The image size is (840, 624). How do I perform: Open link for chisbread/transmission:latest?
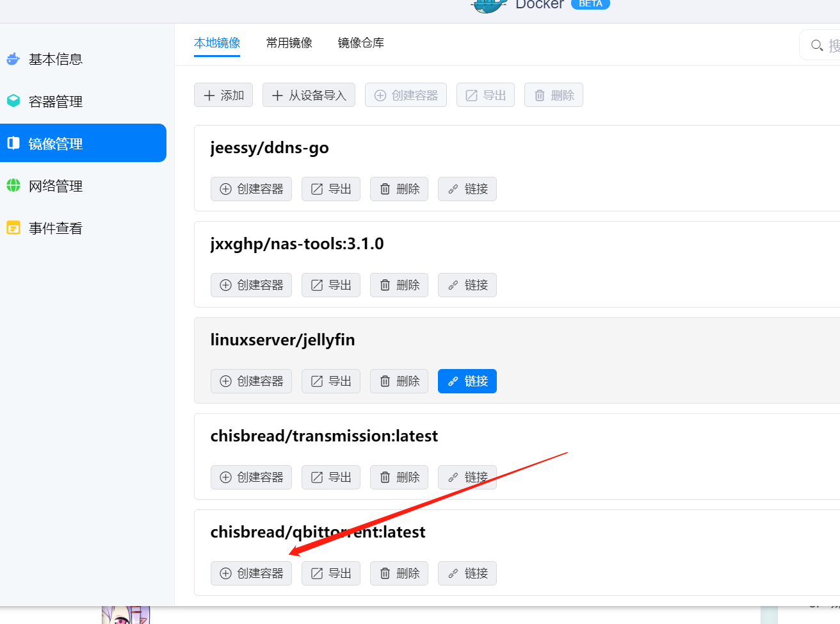click(467, 477)
